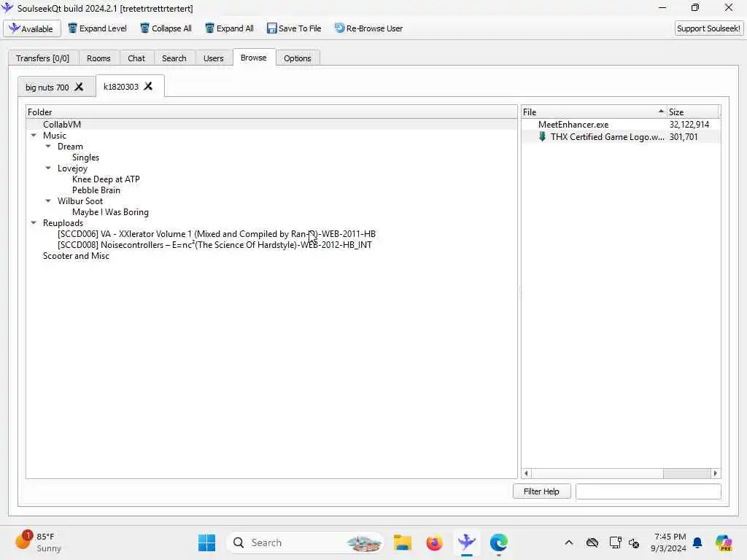
Task: Click the Filter Help button
Action: [x=542, y=491]
